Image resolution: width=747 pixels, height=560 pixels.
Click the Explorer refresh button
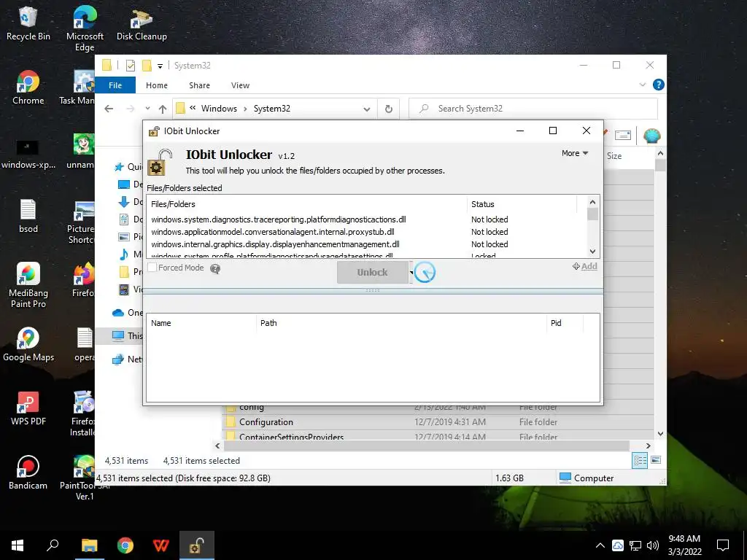click(x=389, y=109)
